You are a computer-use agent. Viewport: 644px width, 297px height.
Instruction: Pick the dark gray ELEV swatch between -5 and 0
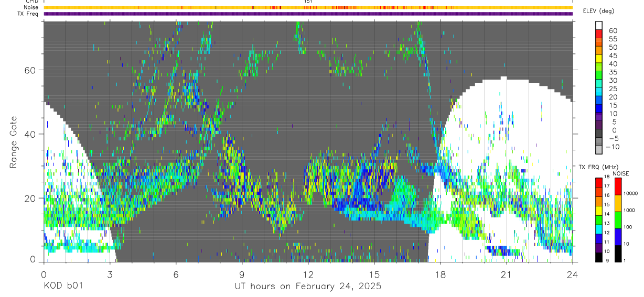[x=599, y=134]
